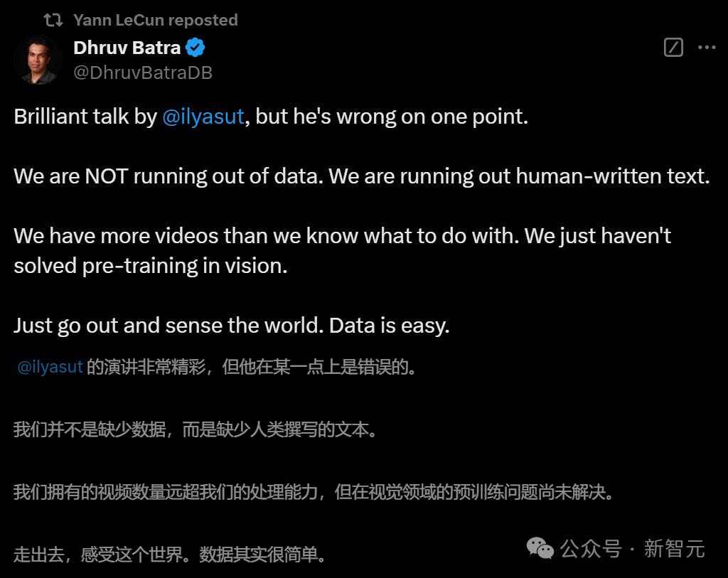Screen dimensions: 728x578
Task: Click the Chinese line starting "我们并不是缺少数据"
Action: click(196, 429)
